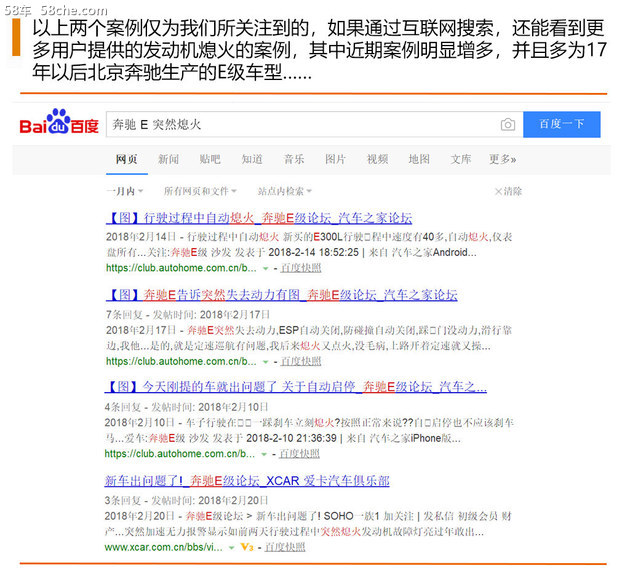This screenshot has height=581, width=630.
Task: Open 站点内检索 filter dropdown
Action: (284, 191)
